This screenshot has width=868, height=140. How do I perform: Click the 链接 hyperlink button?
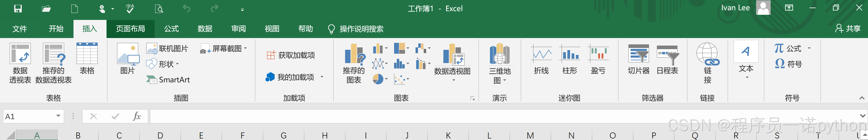(708, 63)
